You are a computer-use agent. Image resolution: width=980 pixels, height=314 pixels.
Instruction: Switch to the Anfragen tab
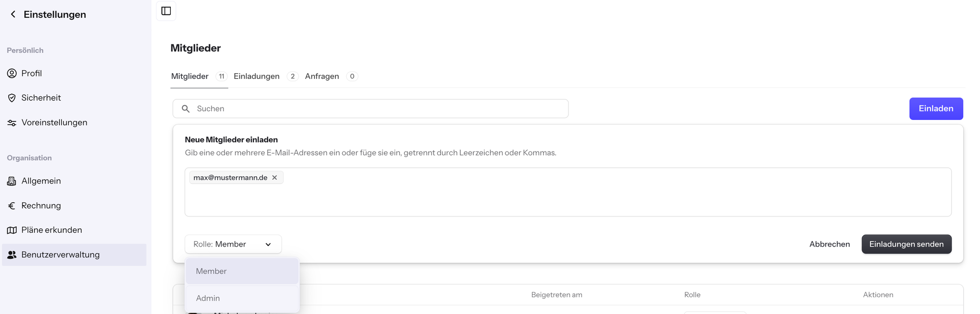click(331, 76)
